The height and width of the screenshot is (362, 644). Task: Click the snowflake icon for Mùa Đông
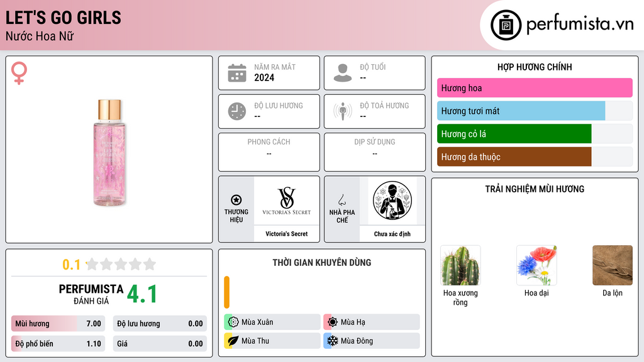(333, 341)
